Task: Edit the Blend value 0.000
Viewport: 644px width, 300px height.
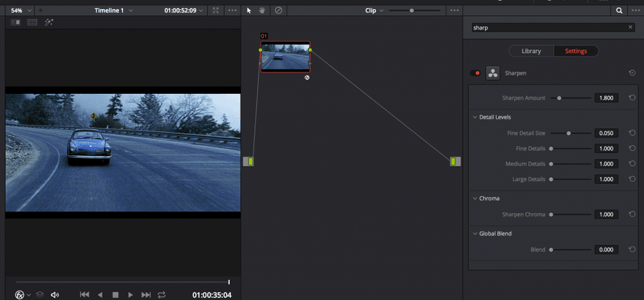Action: click(x=606, y=249)
